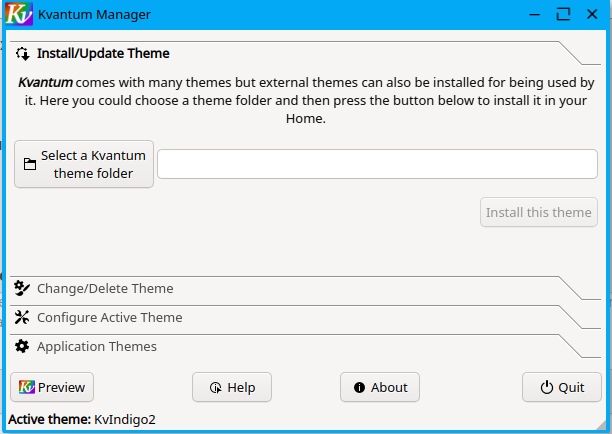Image resolution: width=612 pixels, height=434 pixels.
Task: Click the Install this theme button
Action: [539, 212]
